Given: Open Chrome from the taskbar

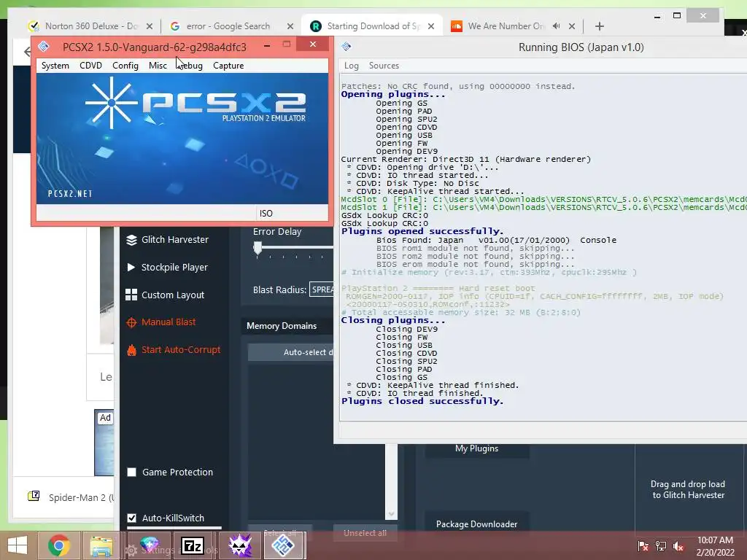Looking at the screenshot, I should click(x=58, y=545).
